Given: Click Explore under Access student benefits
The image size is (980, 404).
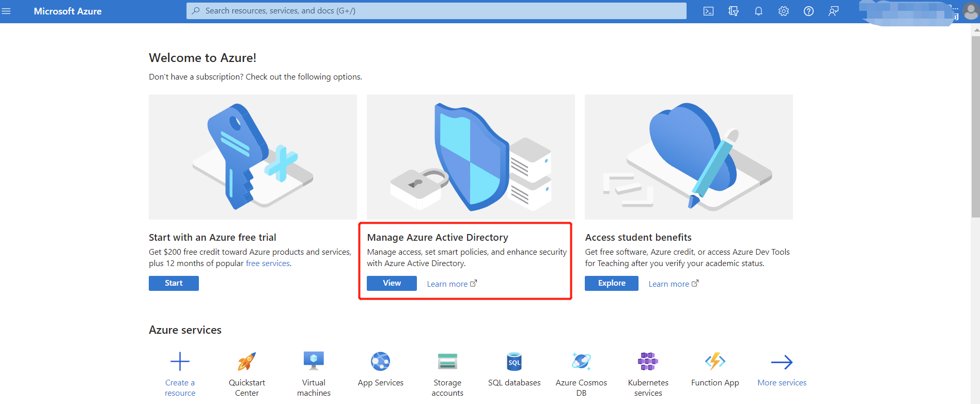Looking at the screenshot, I should click(612, 283).
